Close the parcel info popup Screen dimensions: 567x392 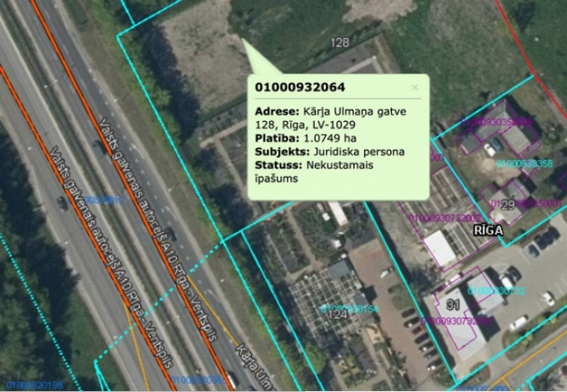pyautogui.click(x=415, y=87)
